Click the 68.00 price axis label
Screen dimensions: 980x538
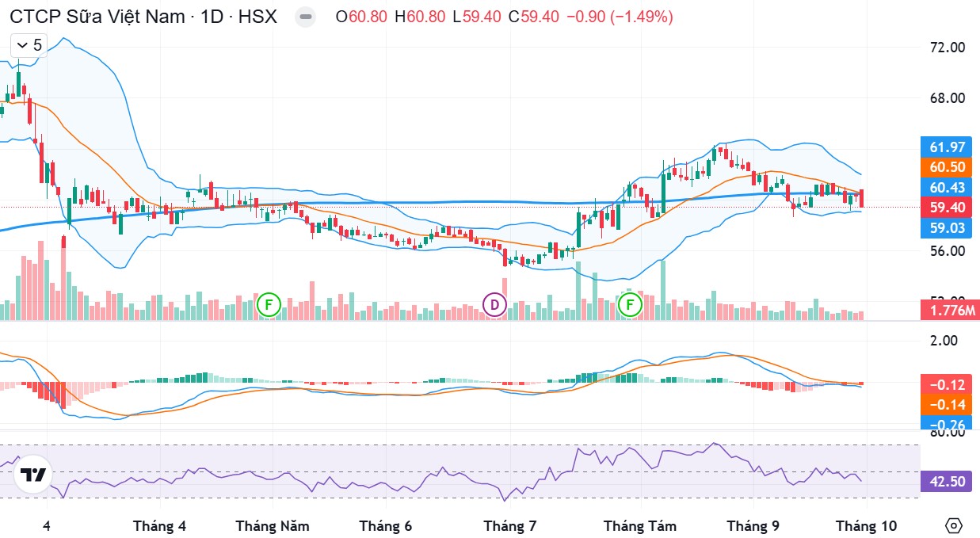coord(947,98)
